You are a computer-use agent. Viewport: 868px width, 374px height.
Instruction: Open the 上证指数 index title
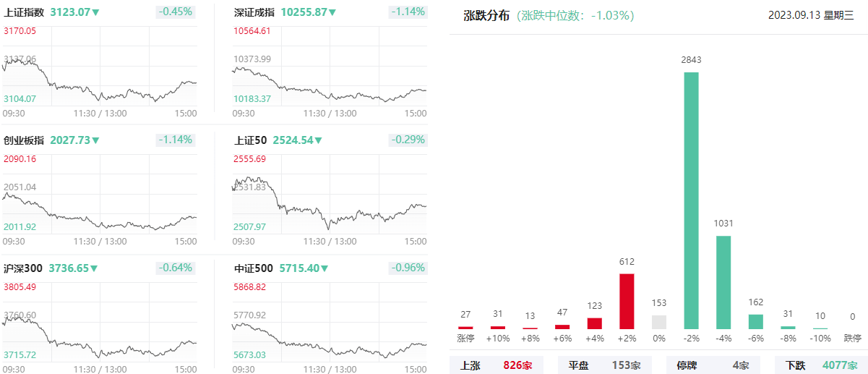click(x=24, y=12)
